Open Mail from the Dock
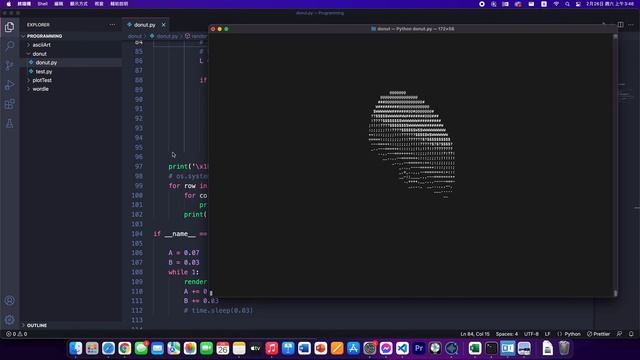The image size is (640, 360). (x=157, y=348)
